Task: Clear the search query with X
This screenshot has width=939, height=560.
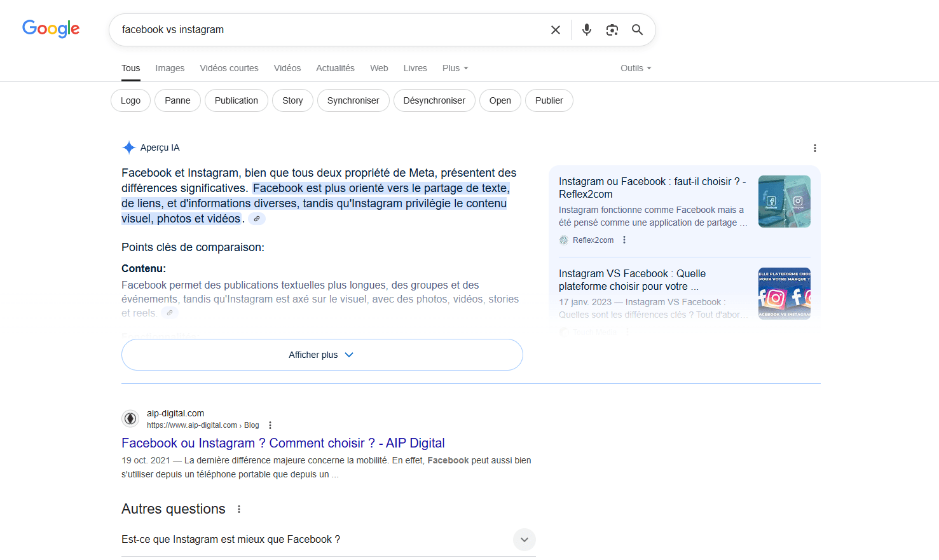Action: tap(556, 30)
